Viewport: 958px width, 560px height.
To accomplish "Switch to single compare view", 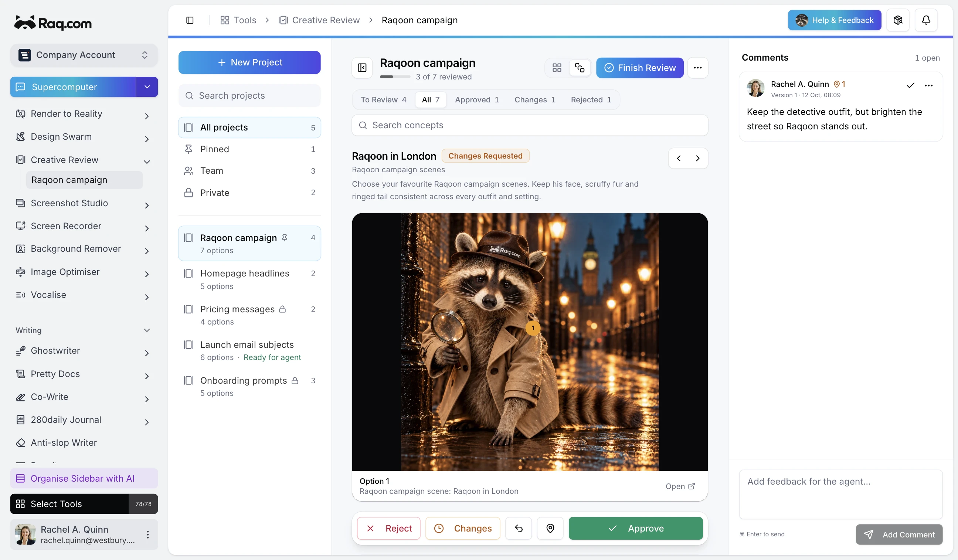I will [x=580, y=68].
